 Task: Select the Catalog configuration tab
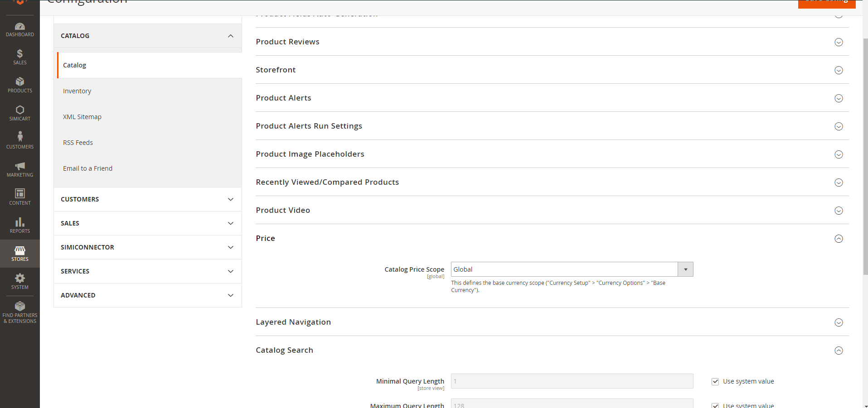(x=150, y=65)
